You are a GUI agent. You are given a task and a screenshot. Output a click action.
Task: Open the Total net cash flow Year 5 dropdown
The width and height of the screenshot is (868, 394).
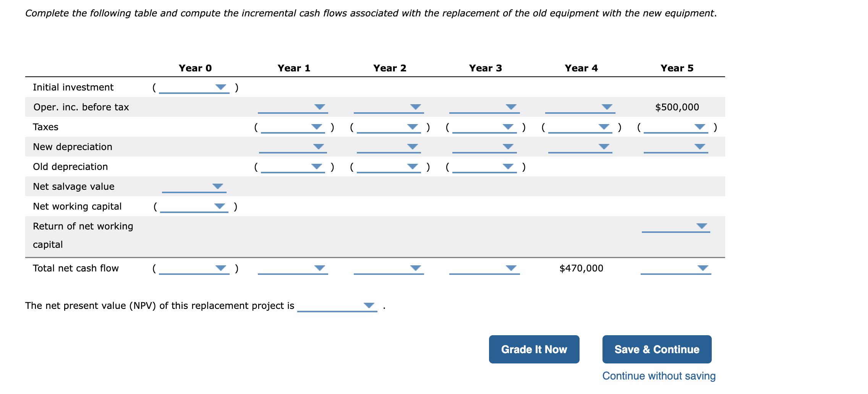click(702, 268)
